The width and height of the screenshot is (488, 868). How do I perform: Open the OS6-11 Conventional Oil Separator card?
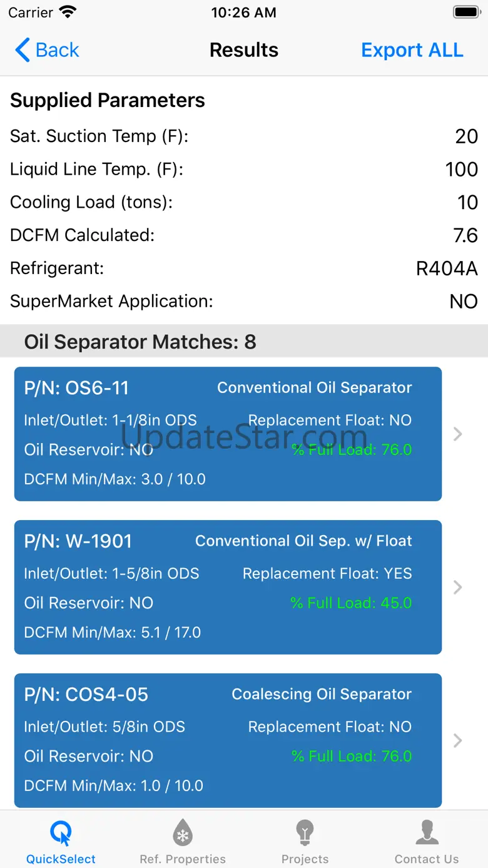228,434
